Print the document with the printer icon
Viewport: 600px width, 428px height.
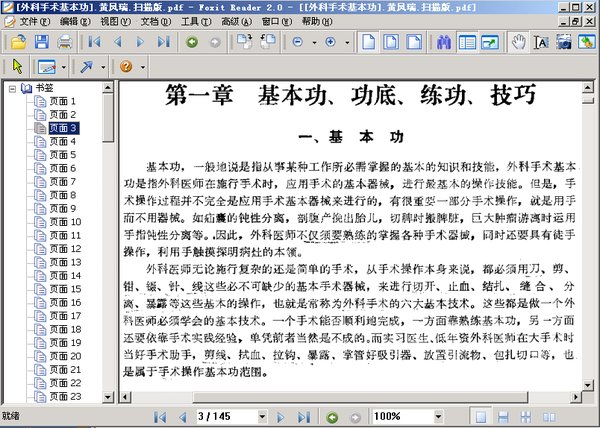pos(65,42)
